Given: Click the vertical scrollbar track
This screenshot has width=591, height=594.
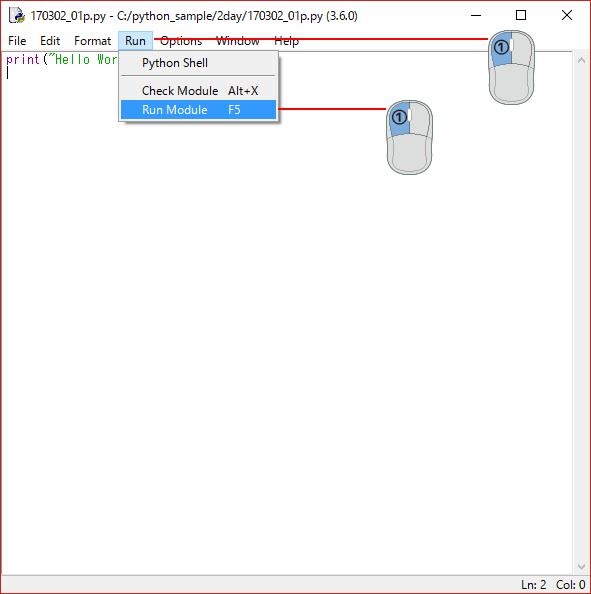Looking at the screenshot, I should click(x=581, y=314).
